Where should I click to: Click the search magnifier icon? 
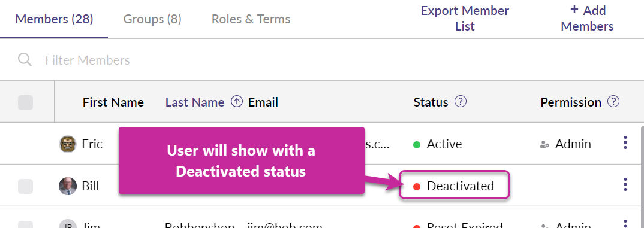click(x=25, y=60)
